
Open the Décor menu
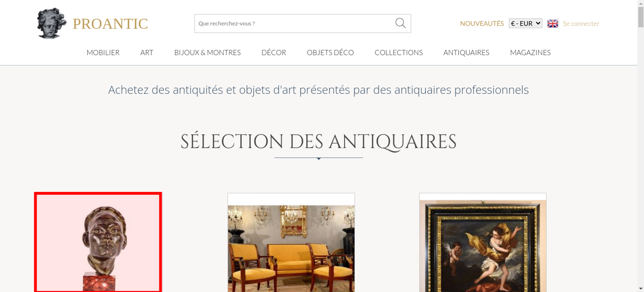click(x=274, y=52)
